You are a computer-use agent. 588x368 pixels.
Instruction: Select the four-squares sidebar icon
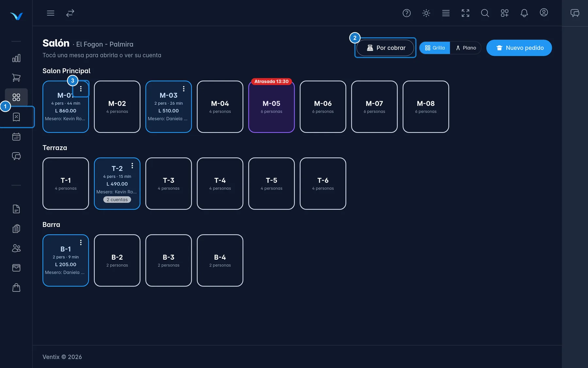(x=16, y=97)
